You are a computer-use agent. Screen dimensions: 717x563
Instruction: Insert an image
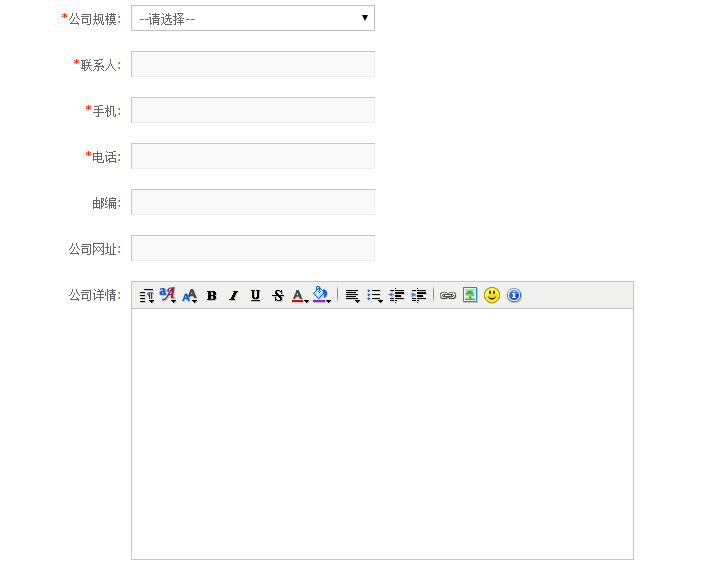pos(470,295)
